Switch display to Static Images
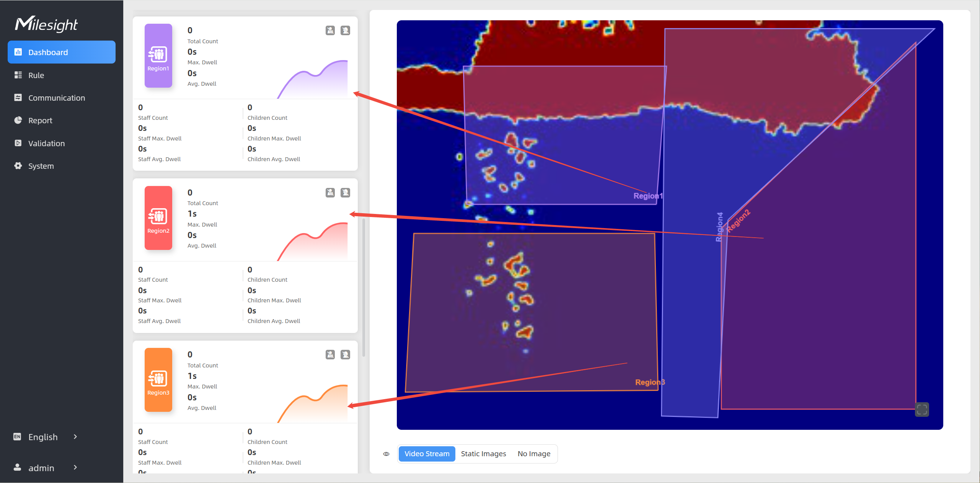The width and height of the screenshot is (980, 483). point(483,454)
